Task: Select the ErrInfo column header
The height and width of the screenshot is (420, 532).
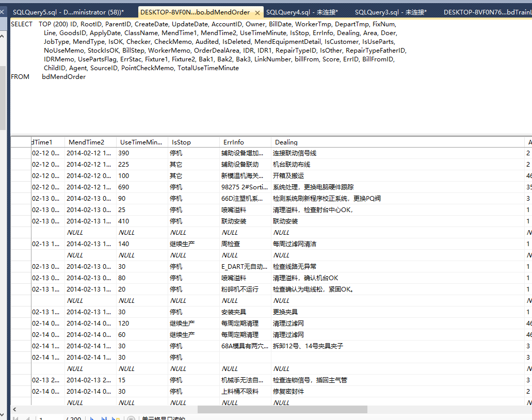Action: pos(245,142)
